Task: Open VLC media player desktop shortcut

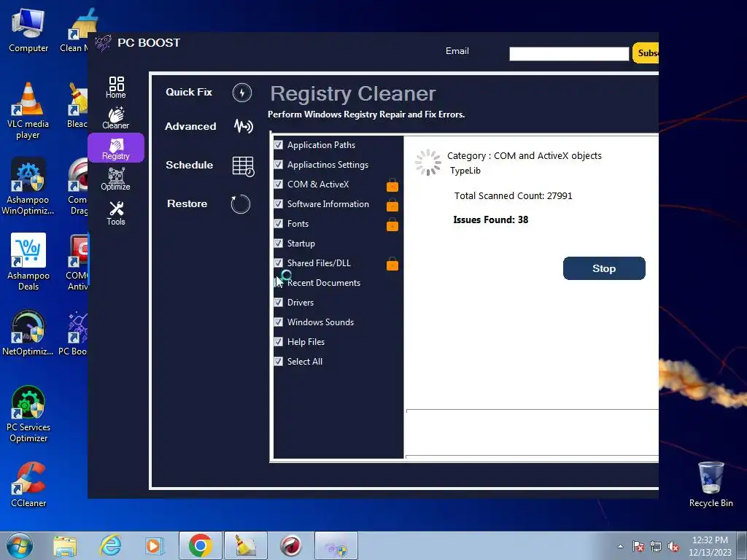Action: (x=28, y=111)
